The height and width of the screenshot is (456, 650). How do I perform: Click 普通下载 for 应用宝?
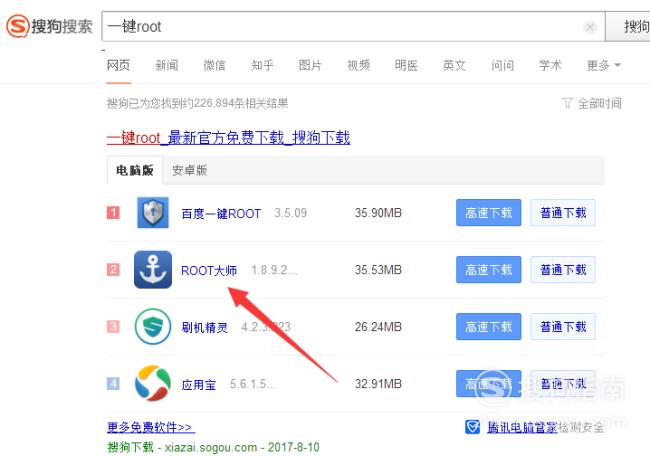click(x=563, y=383)
